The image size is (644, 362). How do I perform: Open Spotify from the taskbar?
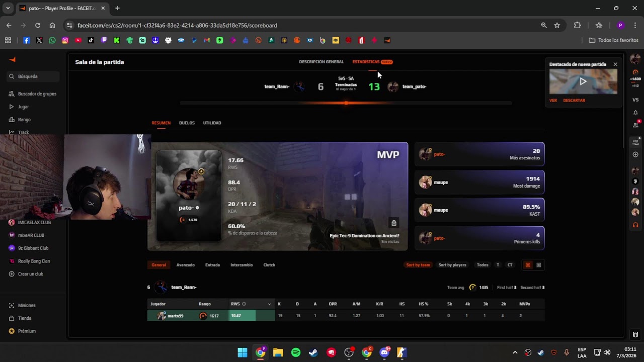tap(296, 352)
